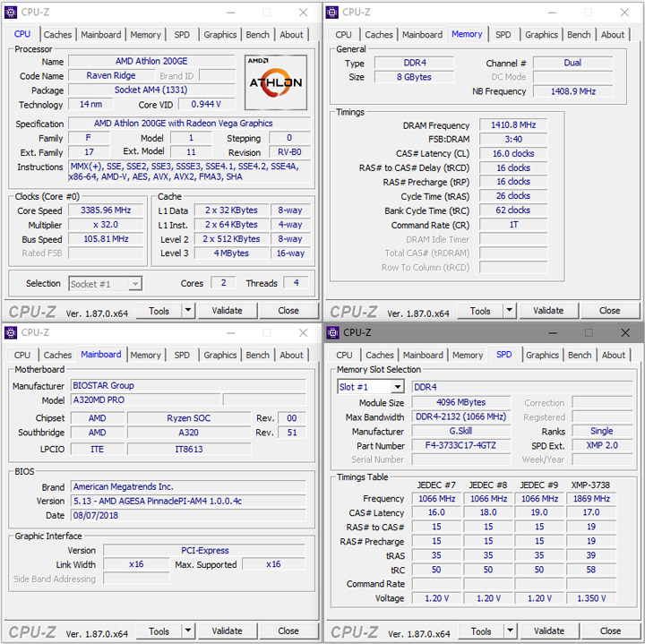Select the SPD tab in the Mainboard window
The height and width of the screenshot is (644, 645).
click(182, 355)
